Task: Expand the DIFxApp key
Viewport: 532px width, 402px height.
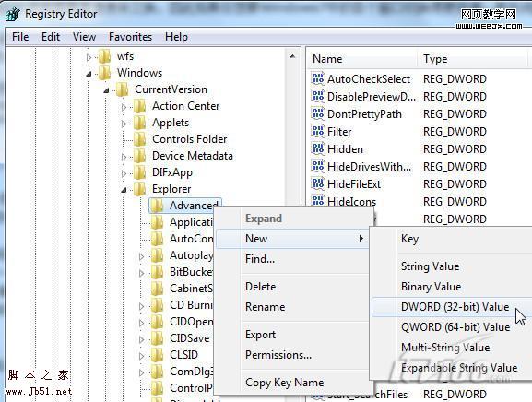Action: point(124,173)
